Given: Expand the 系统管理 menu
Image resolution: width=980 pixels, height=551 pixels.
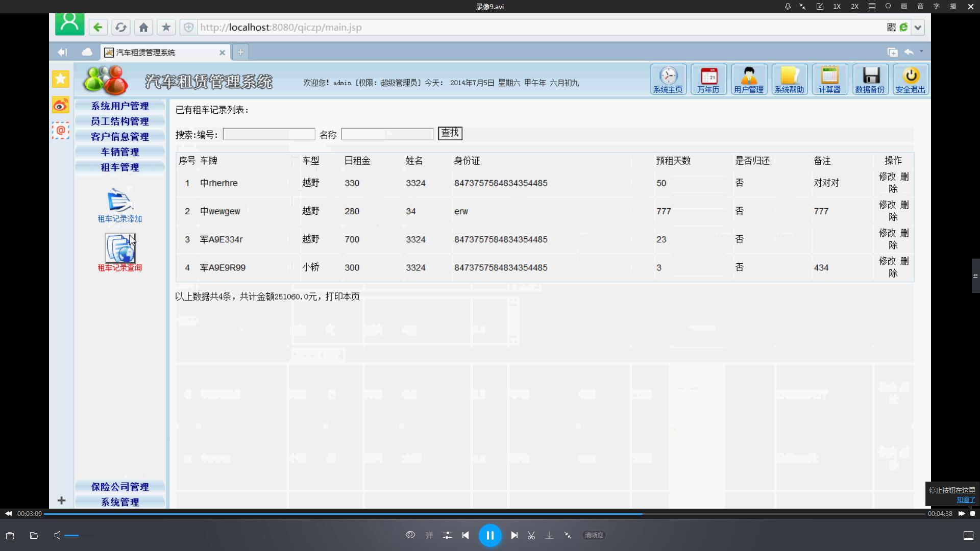Looking at the screenshot, I should tap(120, 502).
